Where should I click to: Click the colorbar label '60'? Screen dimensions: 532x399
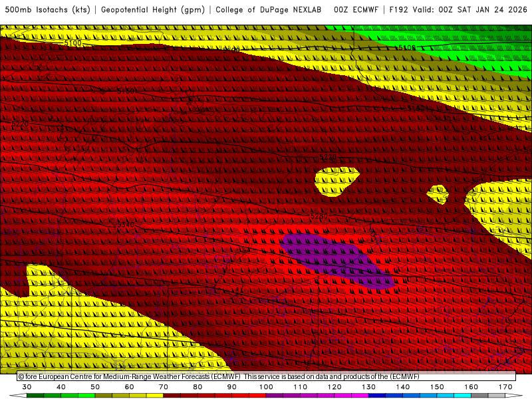tap(129, 387)
